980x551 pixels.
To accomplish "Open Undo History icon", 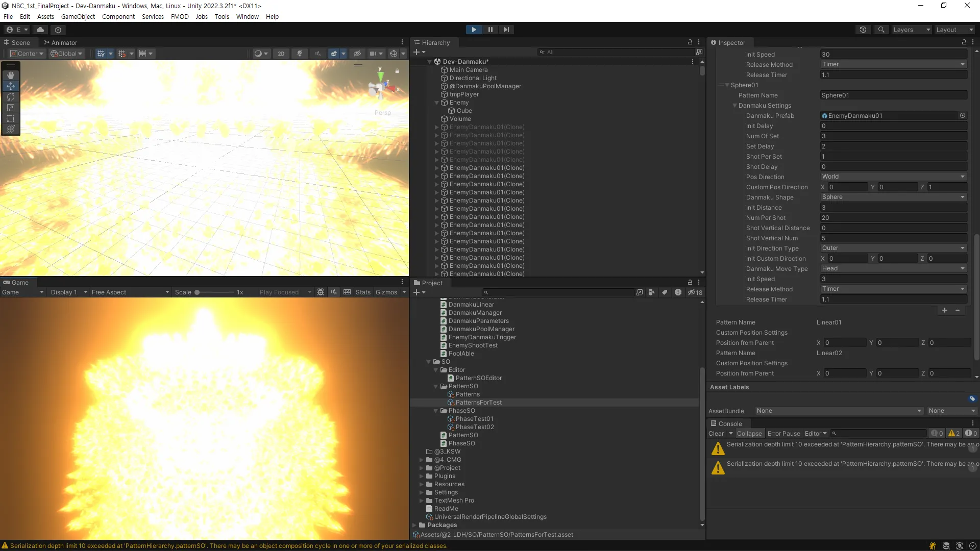I will click(x=863, y=30).
